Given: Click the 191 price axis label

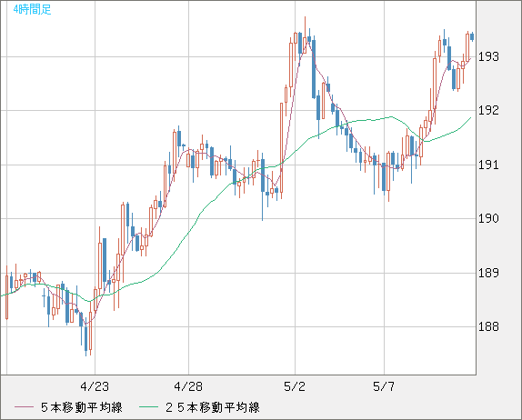Looking at the screenshot, I should [488, 165].
